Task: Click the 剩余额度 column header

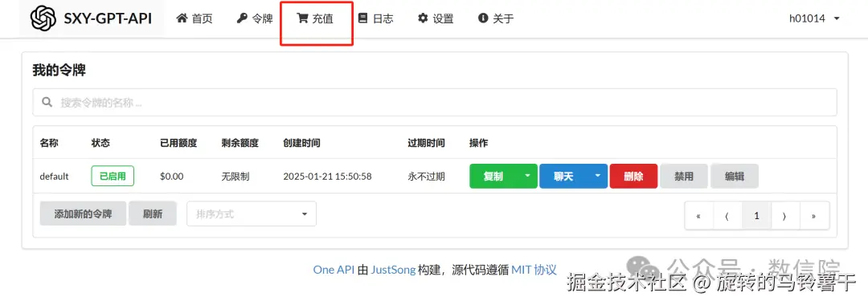Action: [x=240, y=143]
